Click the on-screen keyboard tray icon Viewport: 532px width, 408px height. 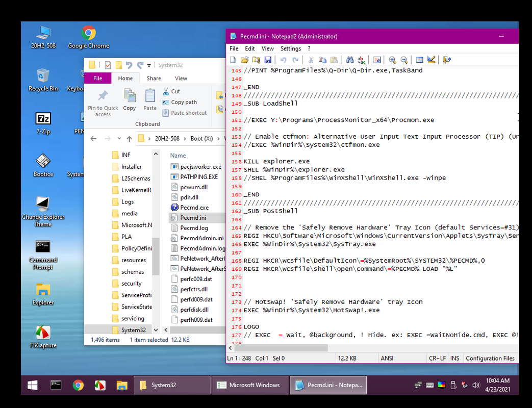pos(430,385)
